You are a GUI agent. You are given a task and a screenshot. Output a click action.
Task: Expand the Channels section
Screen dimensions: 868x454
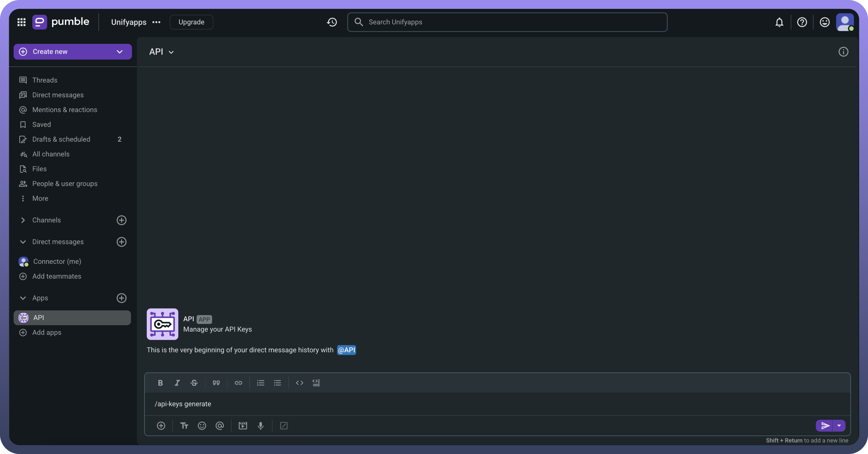tap(23, 220)
